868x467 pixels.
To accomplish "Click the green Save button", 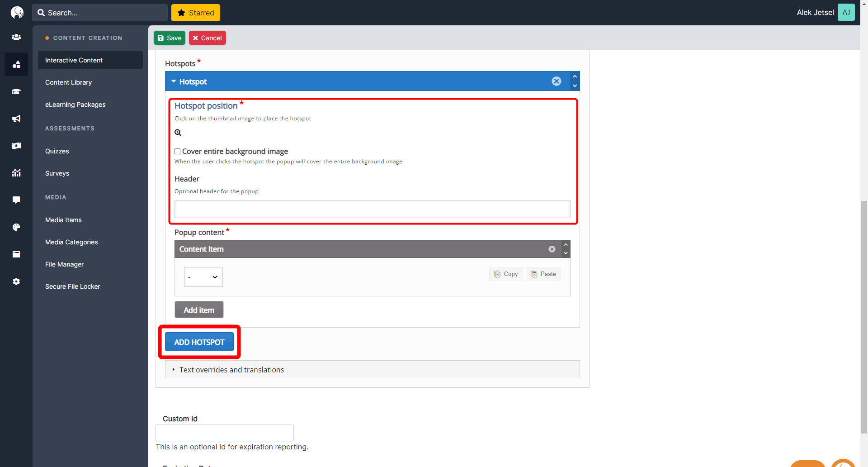I will tap(170, 38).
